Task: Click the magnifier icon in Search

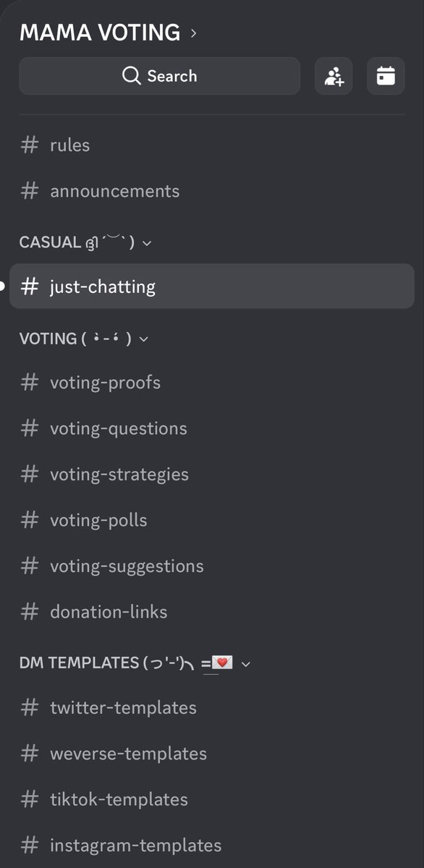Action: pyautogui.click(x=132, y=76)
